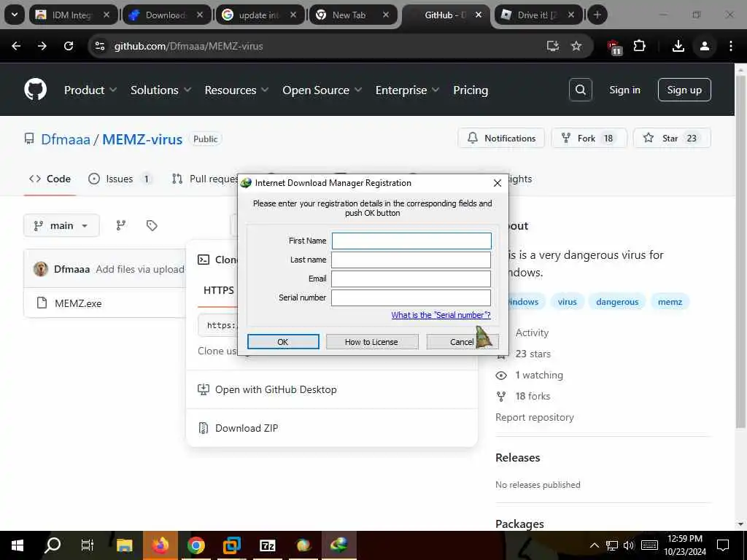
Task: Click the Sign up button
Action: click(684, 90)
